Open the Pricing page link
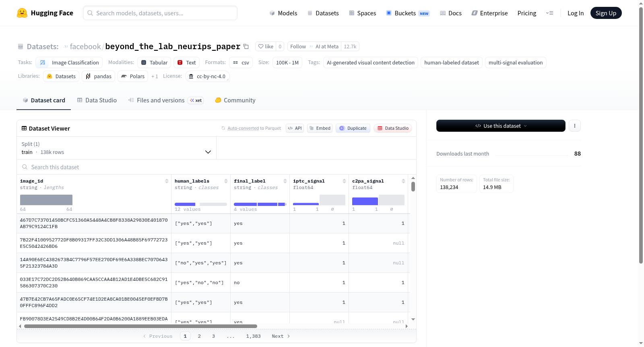The image size is (644, 347). tap(527, 13)
